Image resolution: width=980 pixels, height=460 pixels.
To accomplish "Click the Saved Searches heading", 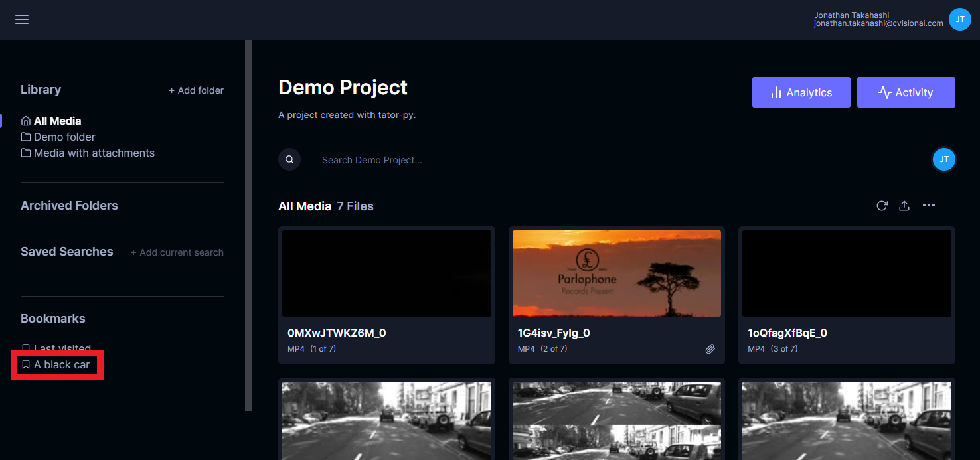I will 67,252.
